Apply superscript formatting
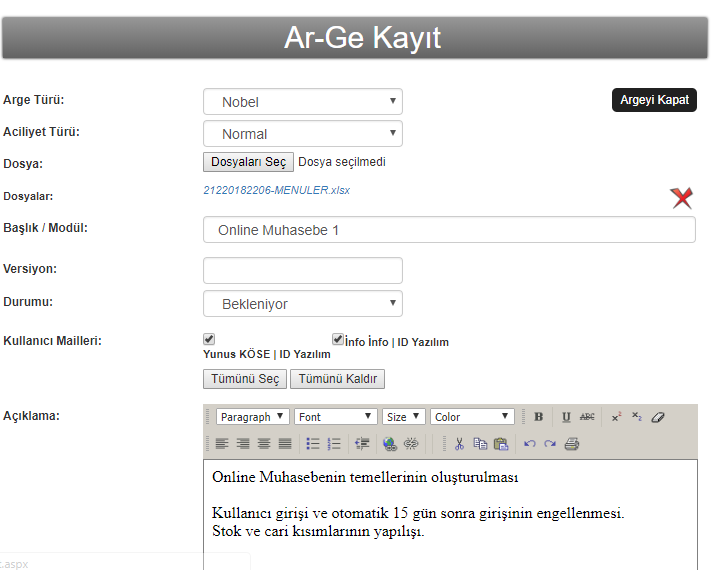720x570 pixels. 616,417
